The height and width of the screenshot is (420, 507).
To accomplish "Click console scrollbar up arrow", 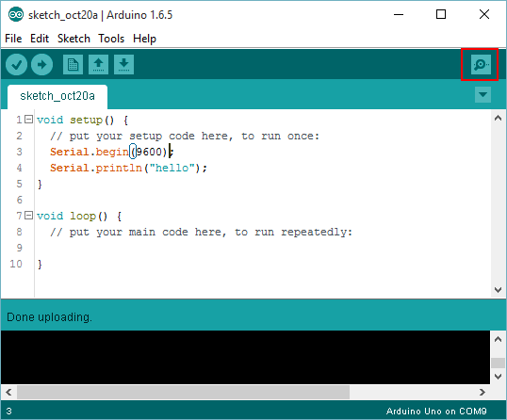I will coord(498,339).
